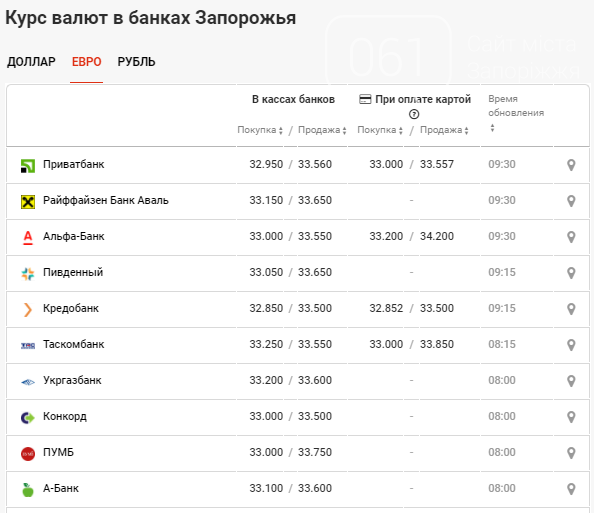Click Таскомбанк update time 08:15

[502, 344]
